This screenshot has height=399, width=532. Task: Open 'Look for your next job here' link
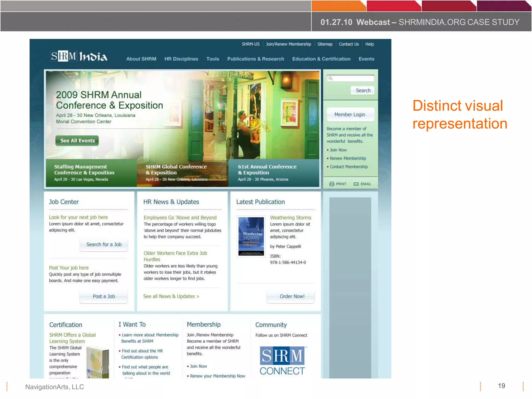pos(78,217)
